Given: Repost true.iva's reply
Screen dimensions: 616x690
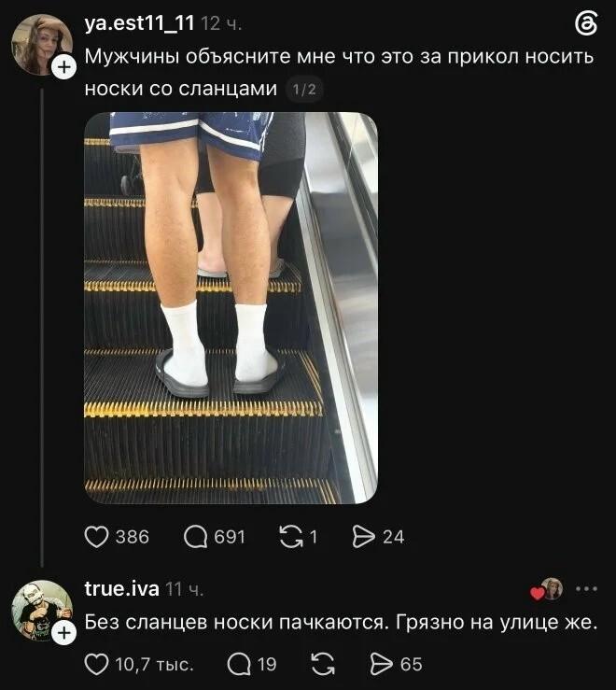Looking at the screenshot, I should click(x=323, y=664).
